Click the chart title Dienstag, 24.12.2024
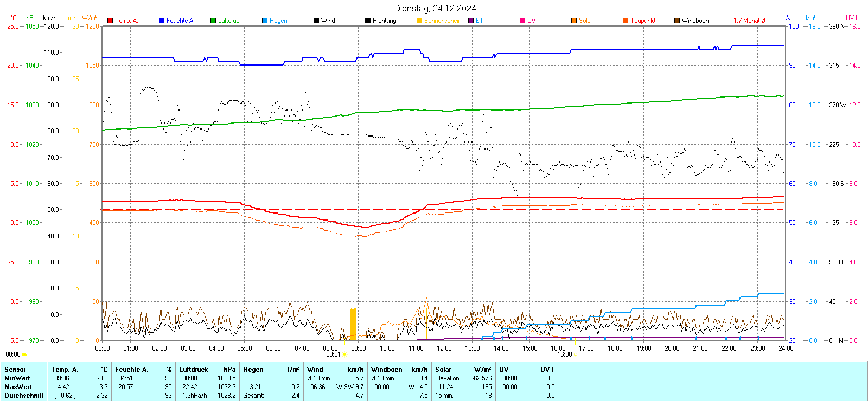The image size is (868, 401). pyautogui.click(x=435, y=8)
